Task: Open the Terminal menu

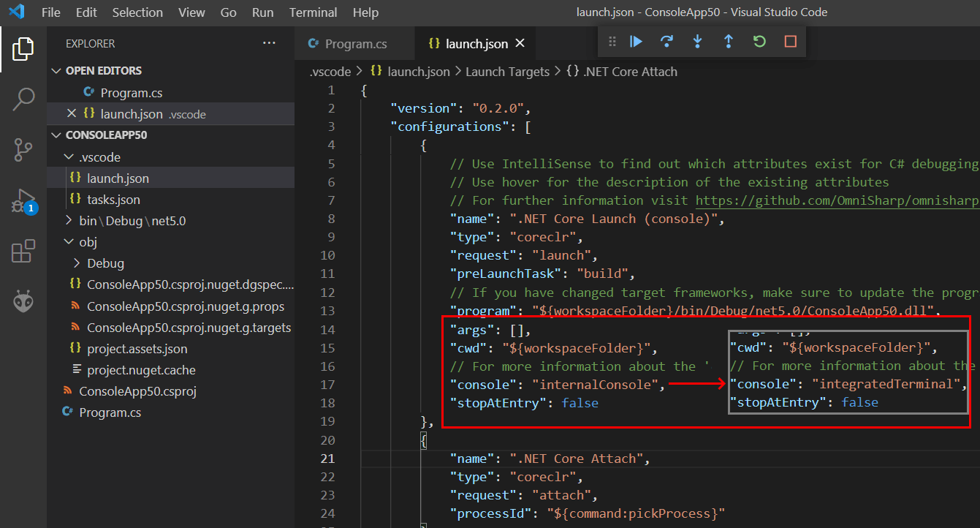Action: [x=314, y=12]
